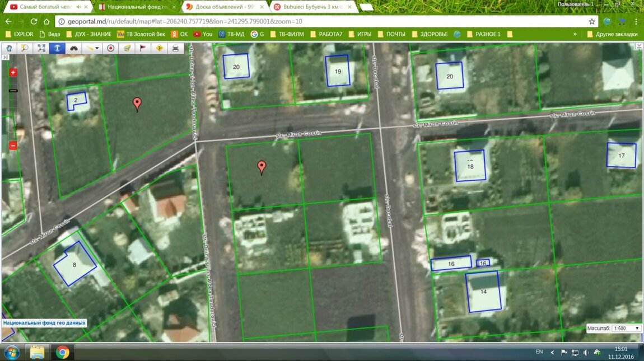644x361 pixels.
Task: Toggle the system volume speaker icon
Action: pyautogui.click(x=586, y=352)
